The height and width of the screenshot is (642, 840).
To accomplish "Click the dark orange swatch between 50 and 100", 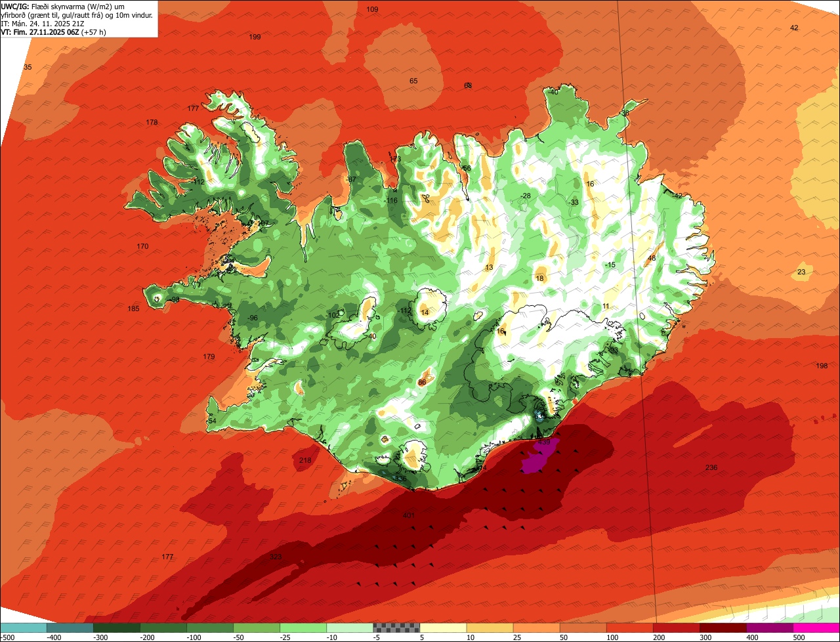I will (x=583, y=628).
